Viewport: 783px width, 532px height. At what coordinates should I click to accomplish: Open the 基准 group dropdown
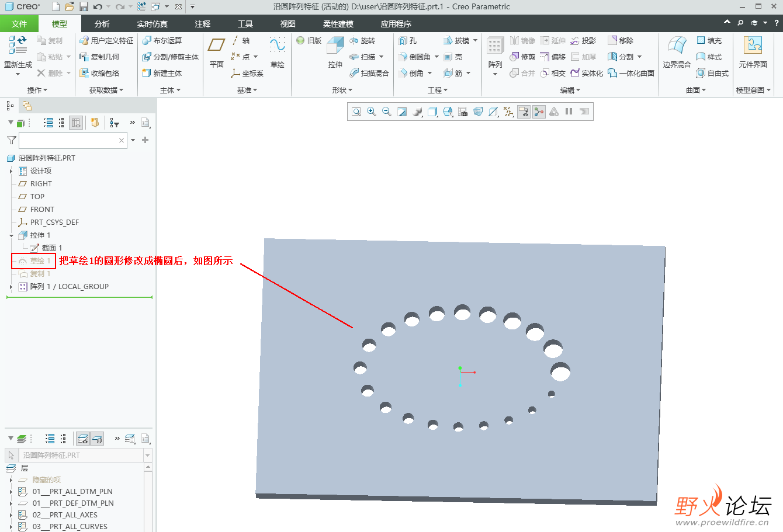tap(247, 90)
